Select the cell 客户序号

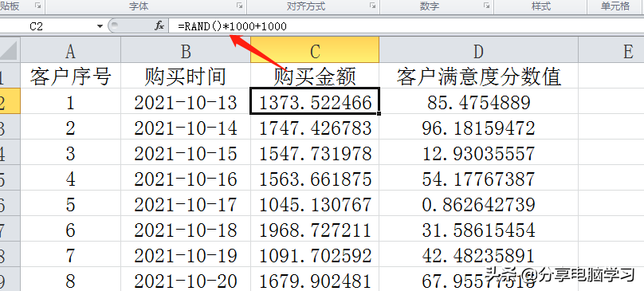point(71,77)
